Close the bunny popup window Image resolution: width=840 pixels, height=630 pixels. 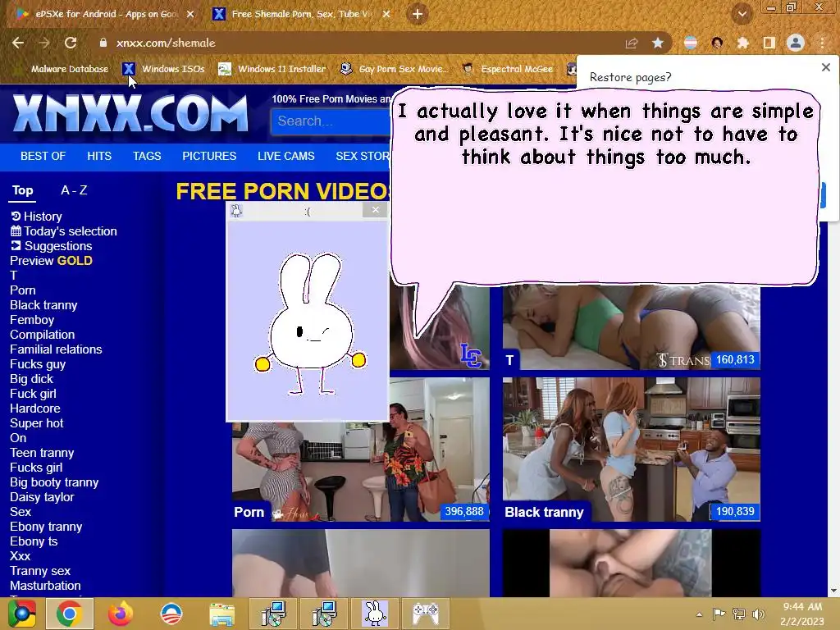point(375,210)
